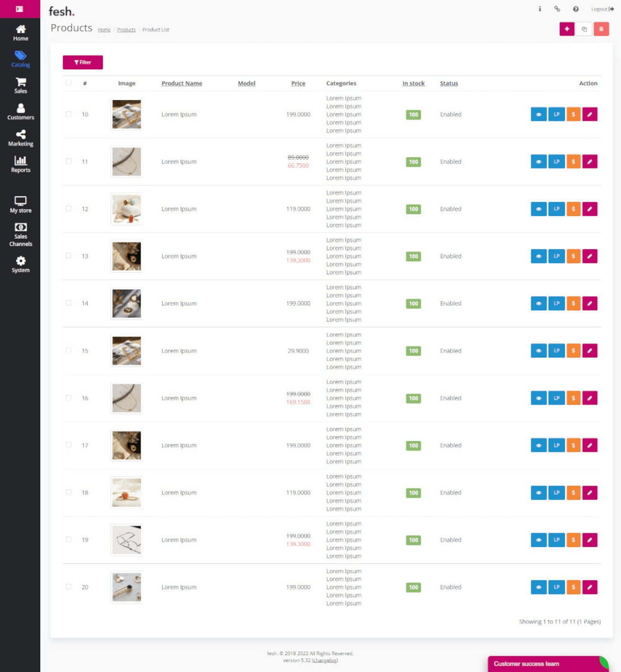Expand the Filter panel
621x672 pixels.
[83, 63]
